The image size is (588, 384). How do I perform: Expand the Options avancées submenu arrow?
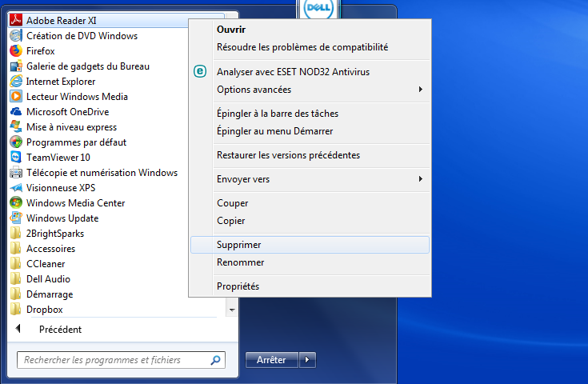click(420, 90)
